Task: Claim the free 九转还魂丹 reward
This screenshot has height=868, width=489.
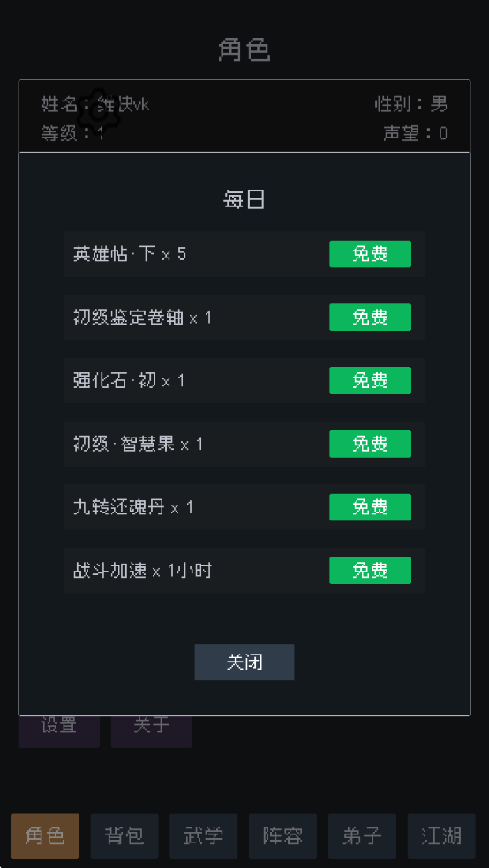Action: (x=370, y=507)
